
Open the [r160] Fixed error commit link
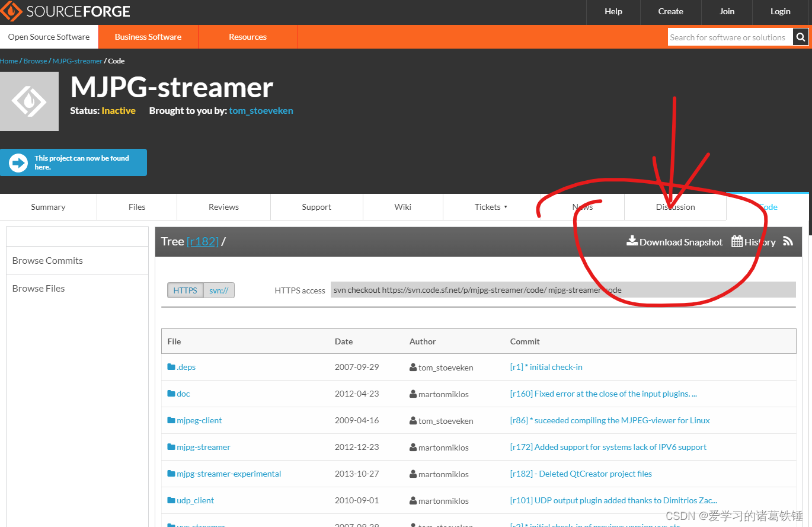(x=603, y=394)
